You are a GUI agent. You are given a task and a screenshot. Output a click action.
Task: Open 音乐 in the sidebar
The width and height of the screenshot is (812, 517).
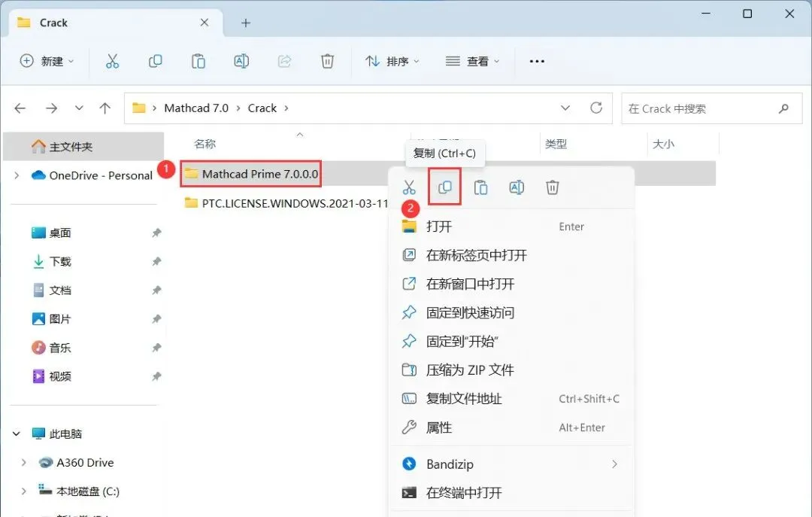point(52,348)
